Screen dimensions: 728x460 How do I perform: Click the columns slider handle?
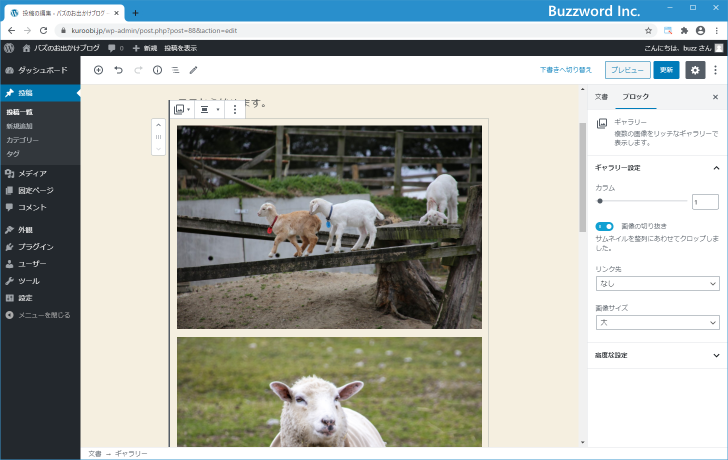pyautogui.click(x=600, y=201)
